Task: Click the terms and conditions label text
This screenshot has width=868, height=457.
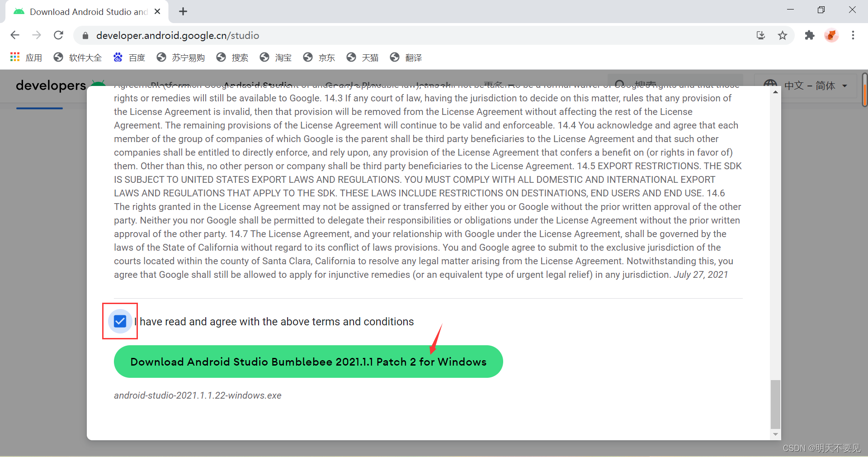Action: coord(274,322)
